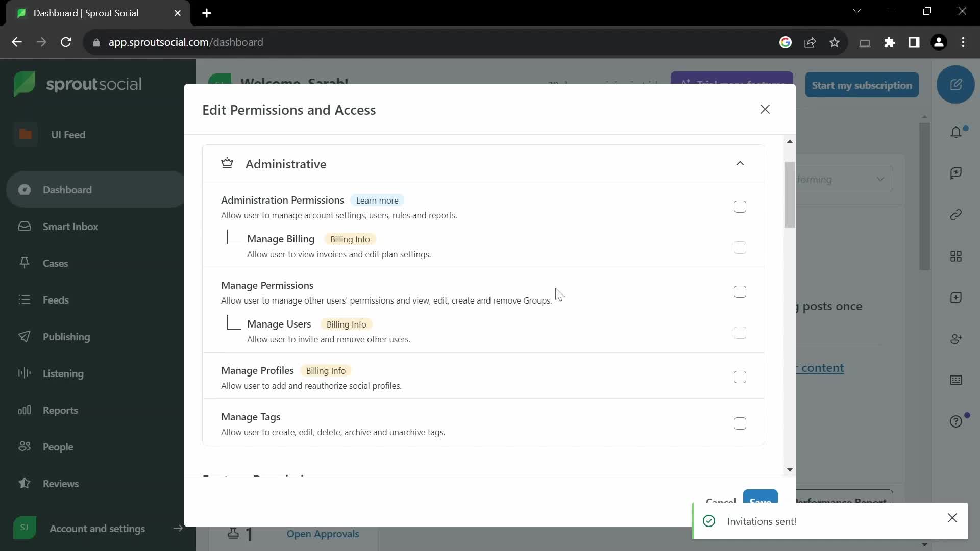Click the user profile icon top right

point(939,42)
